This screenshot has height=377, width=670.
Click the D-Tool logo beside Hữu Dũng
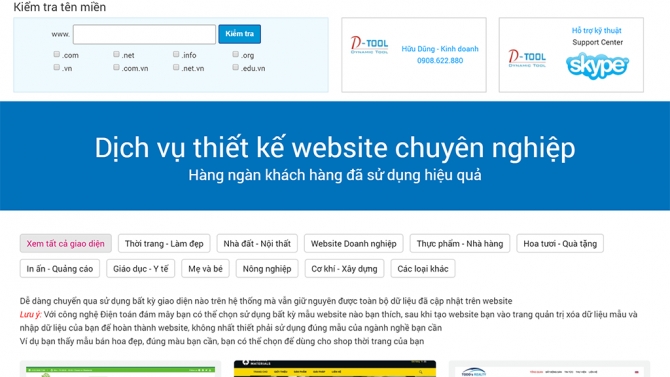coord(369,45)
